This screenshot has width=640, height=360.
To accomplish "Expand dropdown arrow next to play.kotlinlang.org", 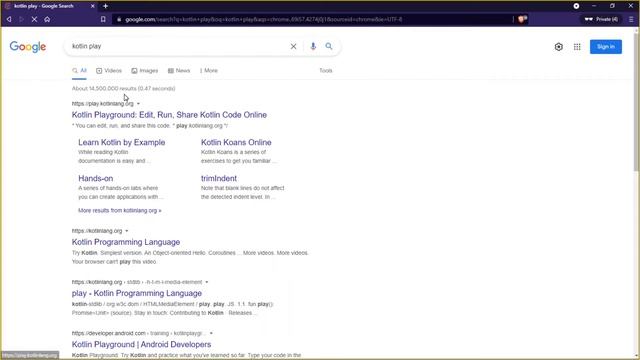I will (x=138, y=104).
